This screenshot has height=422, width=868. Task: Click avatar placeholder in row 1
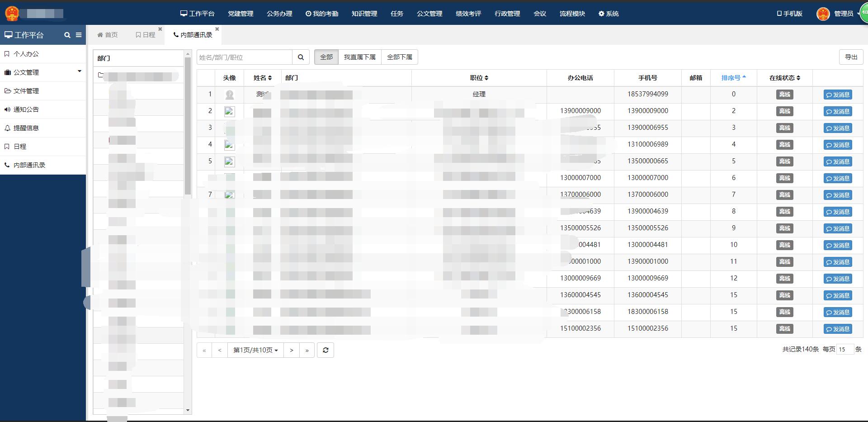coord(230,95)
